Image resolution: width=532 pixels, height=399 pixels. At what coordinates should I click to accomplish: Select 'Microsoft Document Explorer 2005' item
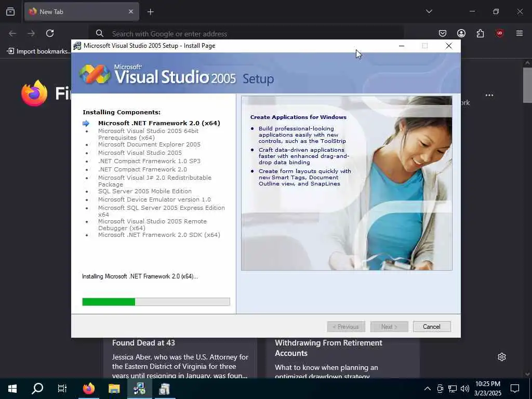pos(149,144)
